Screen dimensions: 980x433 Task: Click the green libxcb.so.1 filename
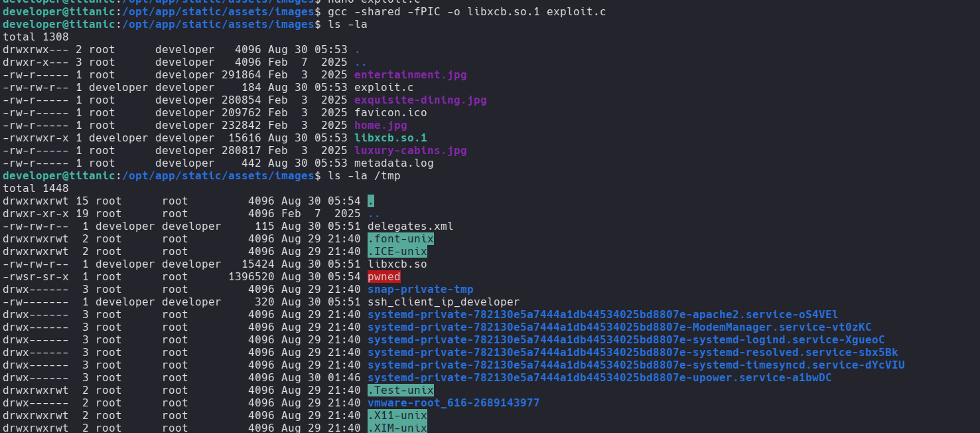390,138
